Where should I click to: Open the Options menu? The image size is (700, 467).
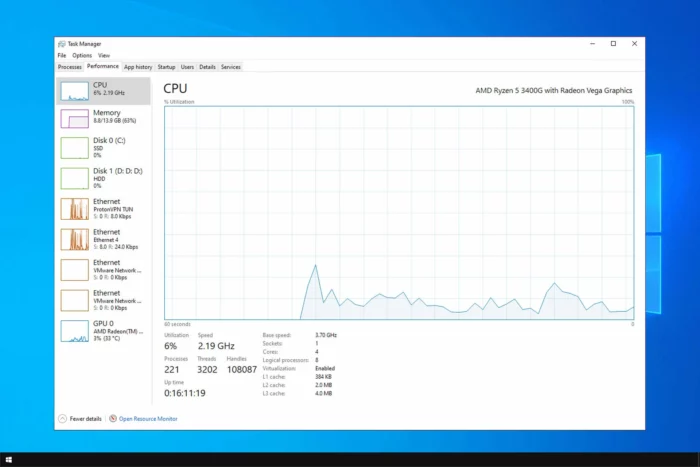tap(82, 55)
